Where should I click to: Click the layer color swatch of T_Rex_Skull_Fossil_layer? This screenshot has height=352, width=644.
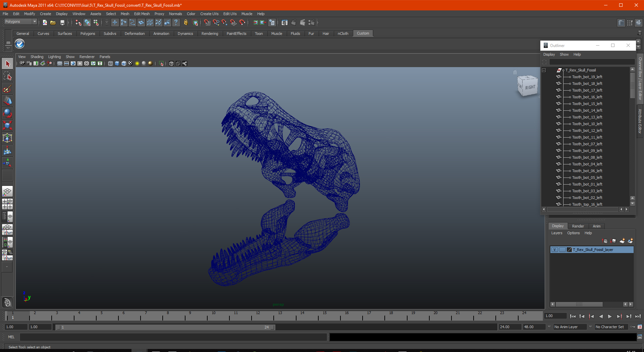pyautogui.click(x=569, y=250)
